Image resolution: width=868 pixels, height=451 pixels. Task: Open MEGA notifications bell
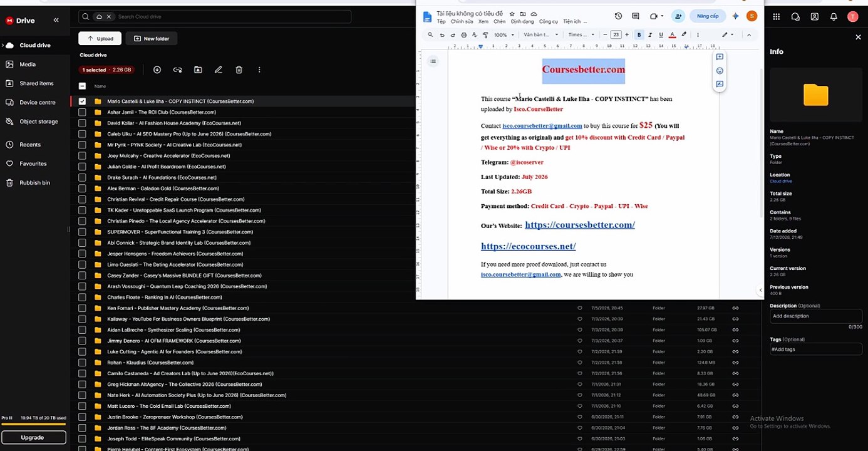(834, 17)
